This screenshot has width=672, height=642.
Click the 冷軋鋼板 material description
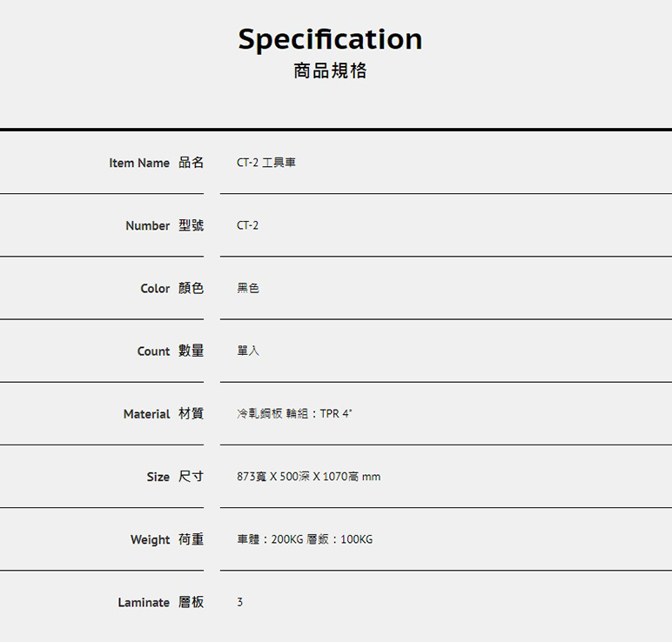point(259,414)
